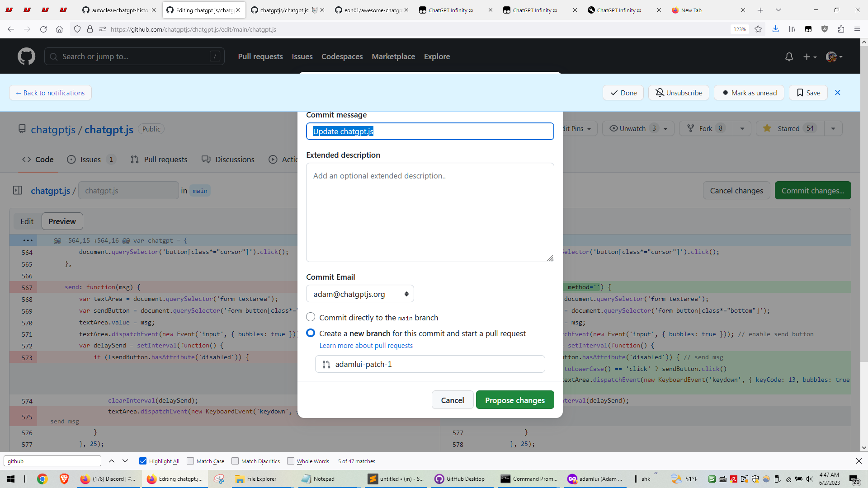
Task: Open Chrome from taskbar
Action: click(x=42, y=479)
